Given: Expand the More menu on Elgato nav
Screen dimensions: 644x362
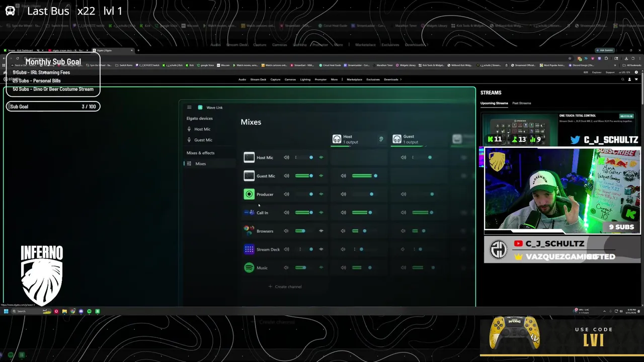Looking at the screenshot, I should click(x=334, y=79).
